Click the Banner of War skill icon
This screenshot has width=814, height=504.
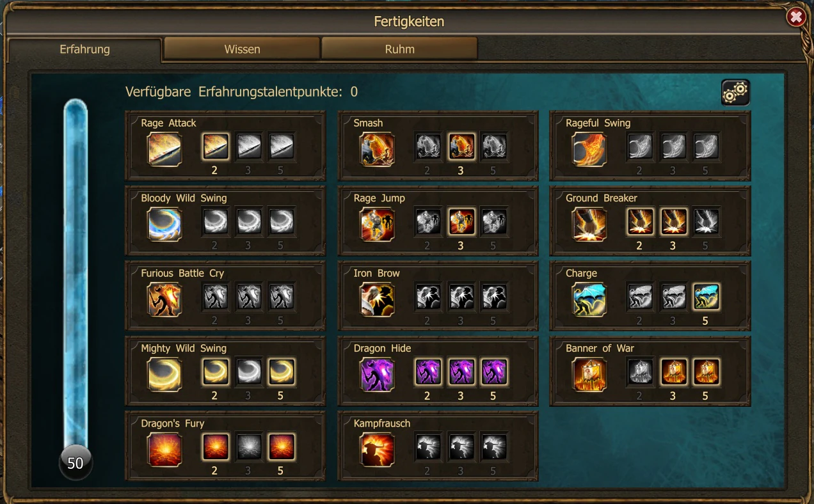589,375
